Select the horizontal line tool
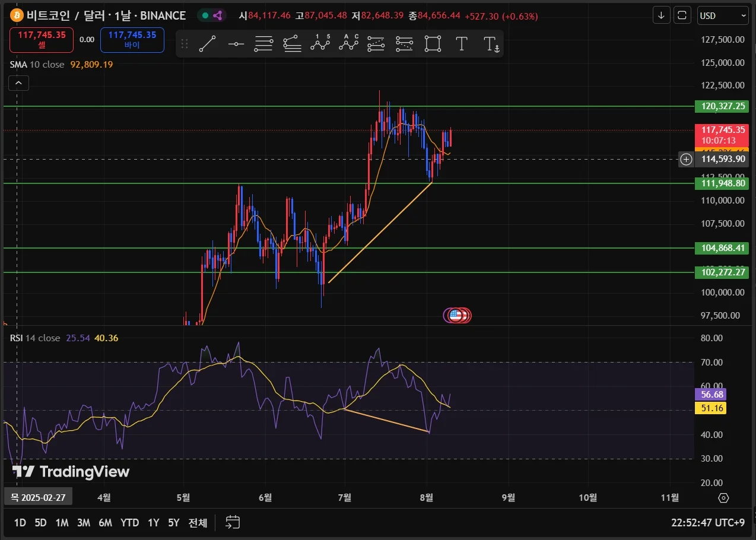Screen dimensions: 756x540 (x=236, y=44)
